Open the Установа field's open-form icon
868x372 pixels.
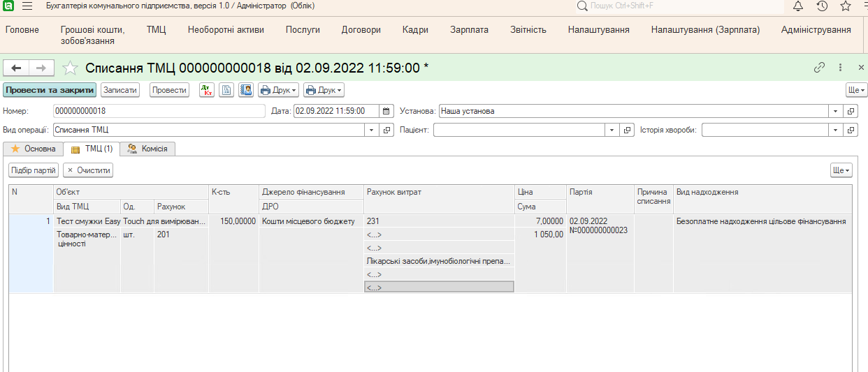click(x=851, y=111)
